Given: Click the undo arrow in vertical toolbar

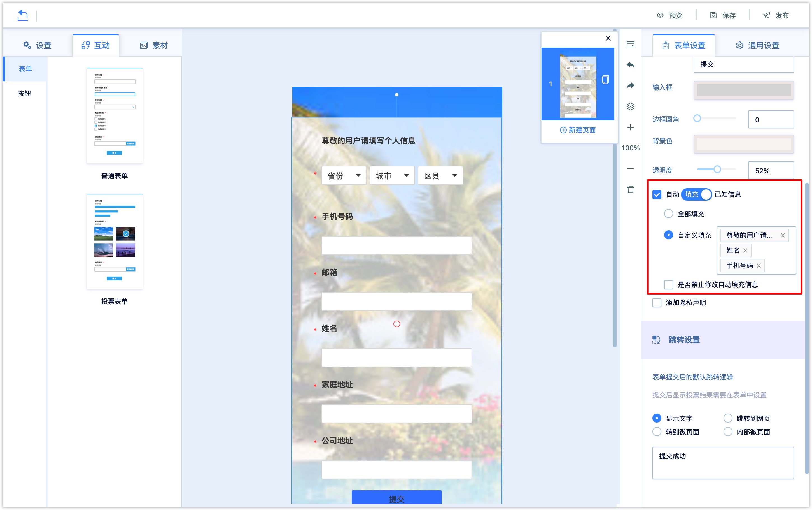Looking at the screenshot, I should click(630, 65).
